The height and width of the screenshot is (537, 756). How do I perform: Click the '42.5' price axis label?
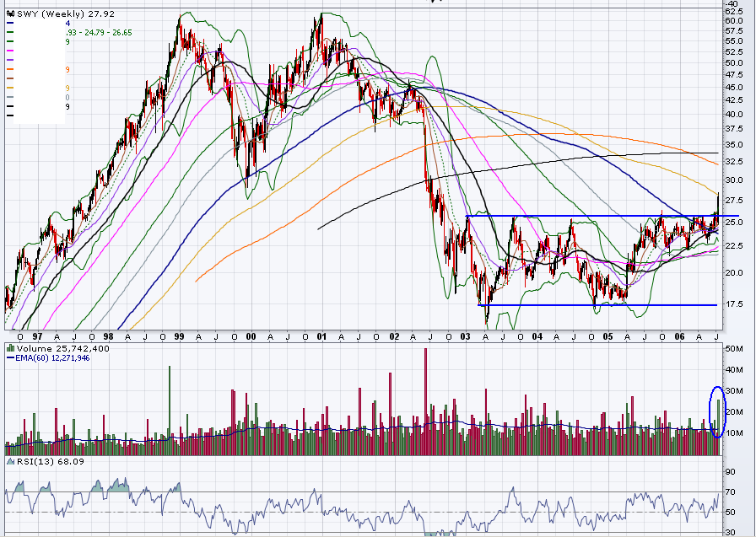(x=733, y=100)
